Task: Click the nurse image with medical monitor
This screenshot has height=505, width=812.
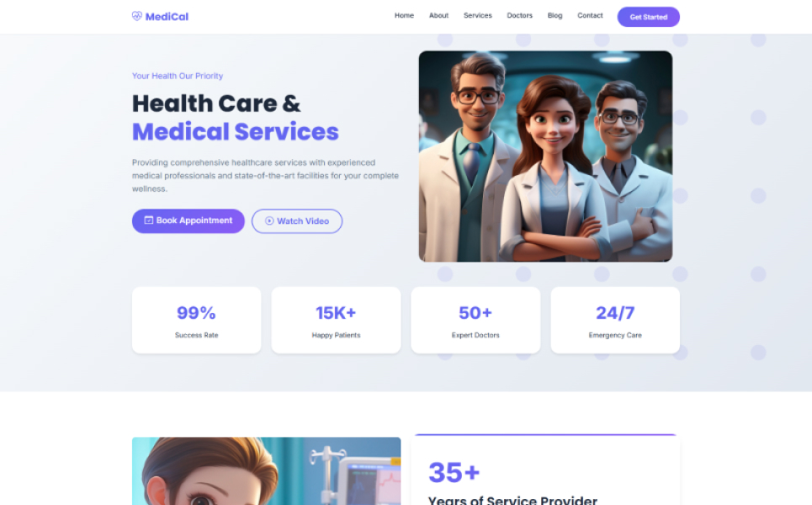Action: pyautogui.click(x=266, y=470)
